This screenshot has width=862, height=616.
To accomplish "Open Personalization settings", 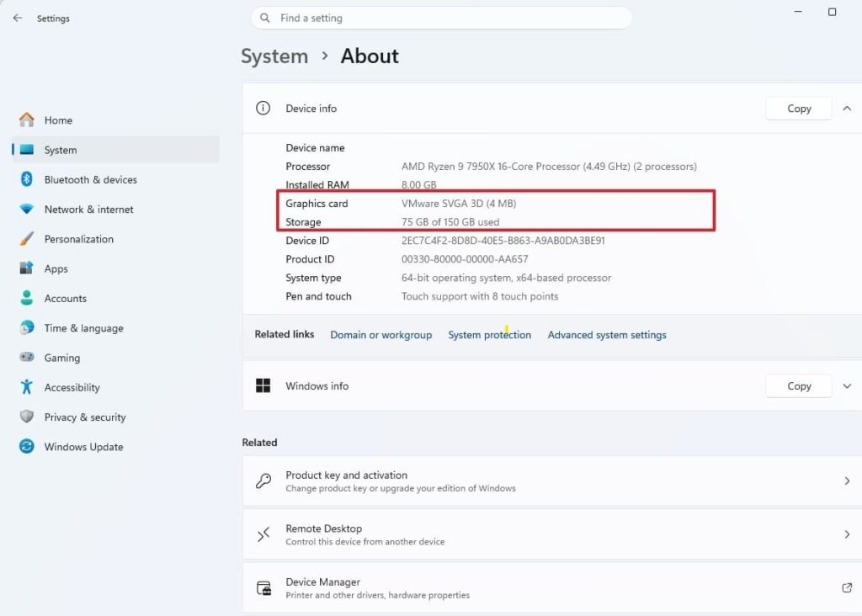I will 78,239.
